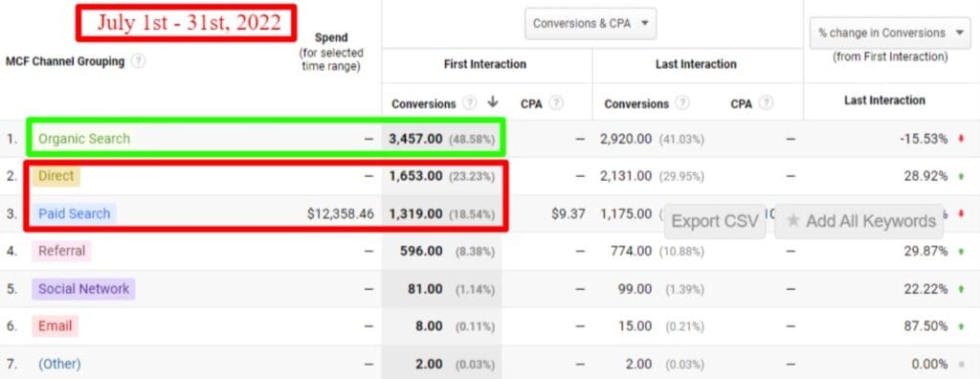Select the -15.53% change value
Screen dimensions: 980x379
point(924,139)
